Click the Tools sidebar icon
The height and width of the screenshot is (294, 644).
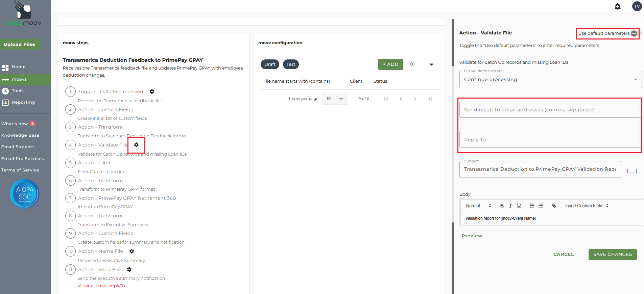click(5, 91)
